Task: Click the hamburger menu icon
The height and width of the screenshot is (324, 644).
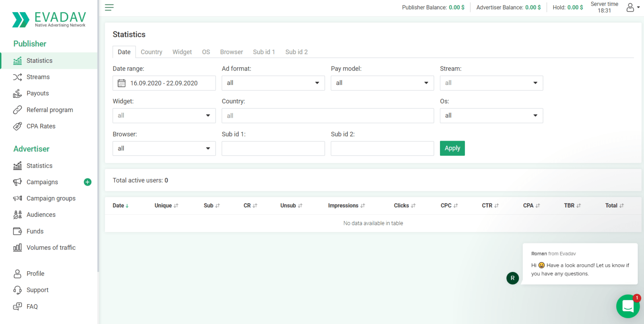Action: point(109,7)
